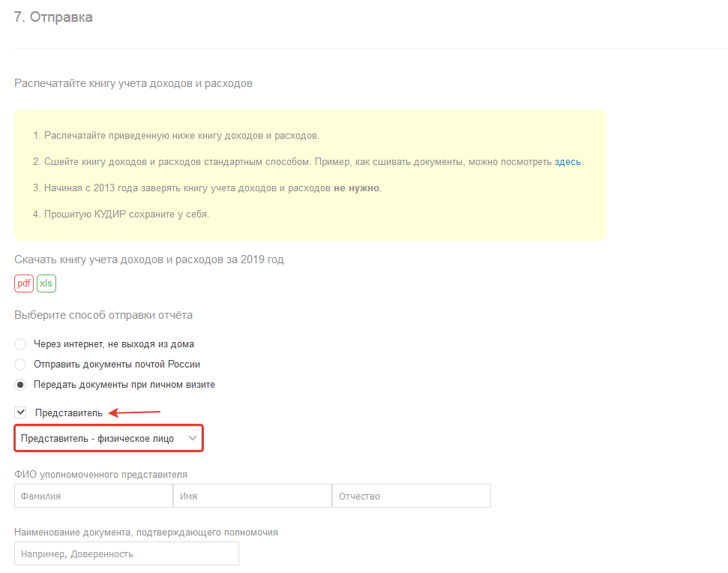Click "Скачать книгу учета доходов" caption
This screenshot has height=573, width=728.
click(x=148, y=260)
